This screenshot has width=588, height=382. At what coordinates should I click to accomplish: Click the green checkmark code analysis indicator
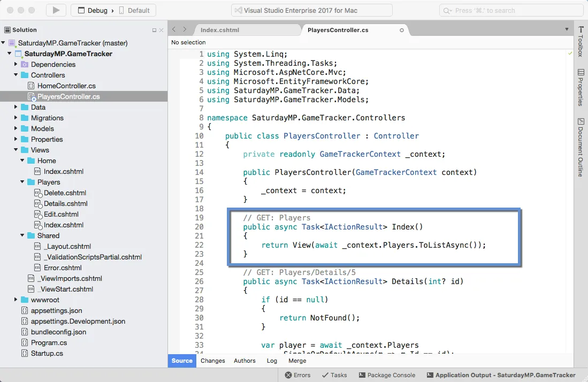pos(570,54)
